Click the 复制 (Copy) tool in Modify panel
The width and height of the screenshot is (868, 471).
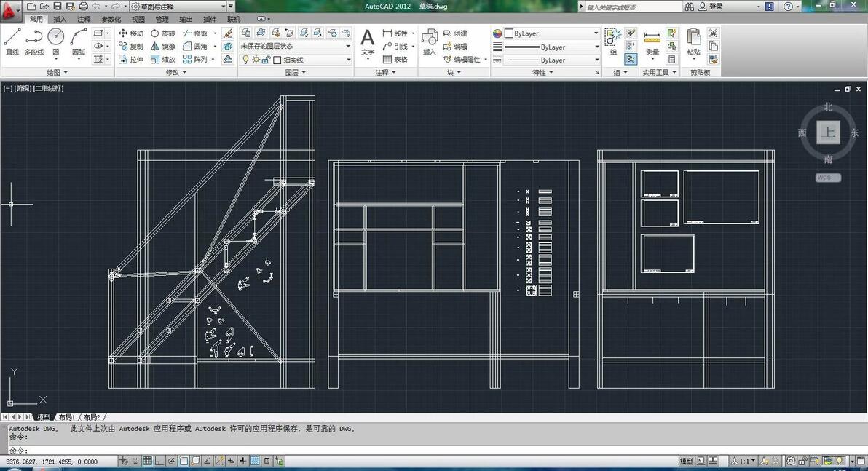[x=130, y=47]
